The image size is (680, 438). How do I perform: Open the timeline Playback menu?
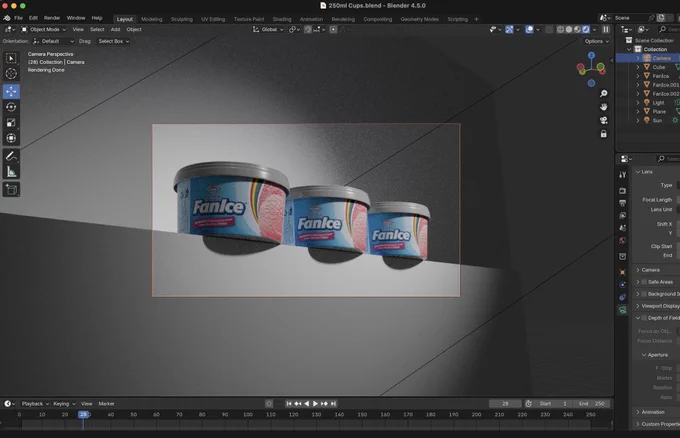[x=35, y=404]
